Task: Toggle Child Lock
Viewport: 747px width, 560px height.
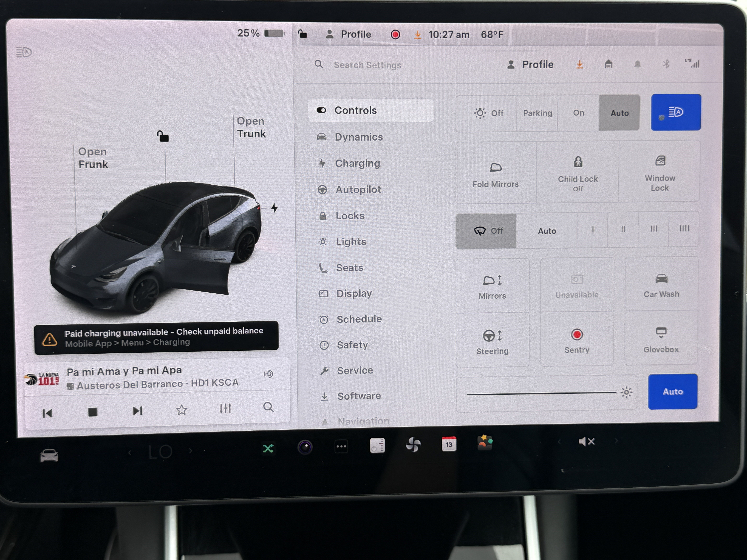Action: [x=578, y=173]
